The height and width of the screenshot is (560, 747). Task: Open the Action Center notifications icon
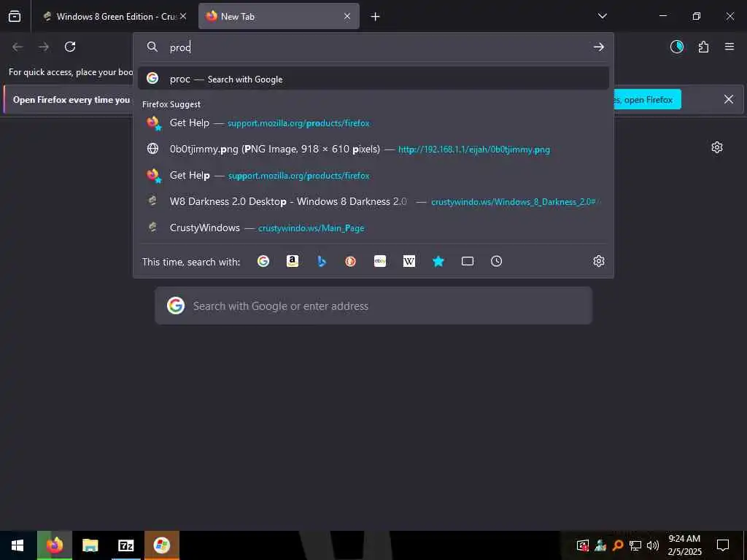[x=723, y=545]
